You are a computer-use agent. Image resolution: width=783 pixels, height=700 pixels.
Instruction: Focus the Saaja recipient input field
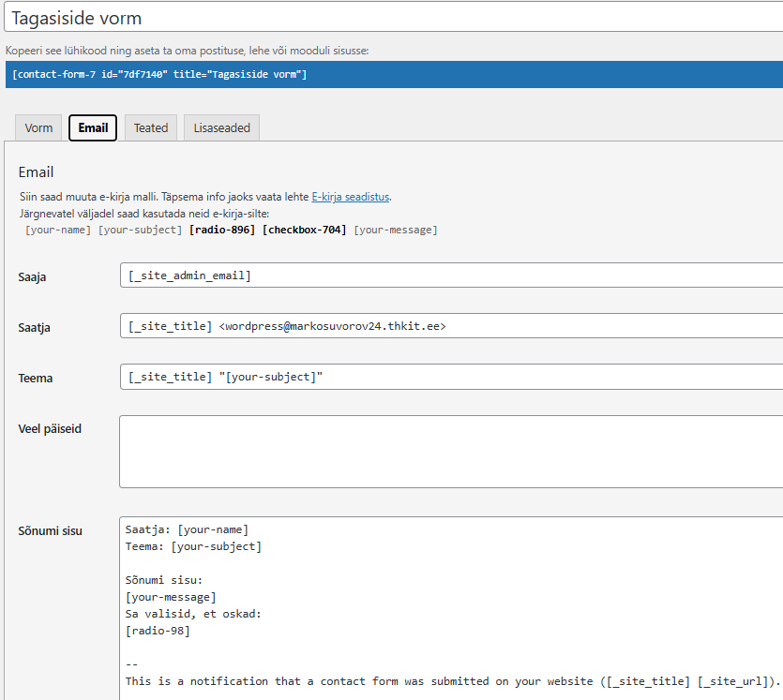(450, 276)
